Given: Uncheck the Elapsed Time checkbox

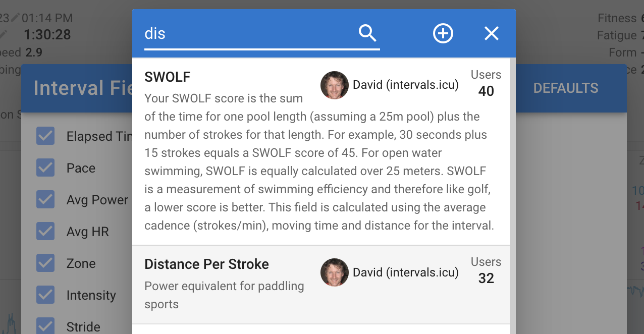Looking at the screenshot, I should [x=45, y=136].
